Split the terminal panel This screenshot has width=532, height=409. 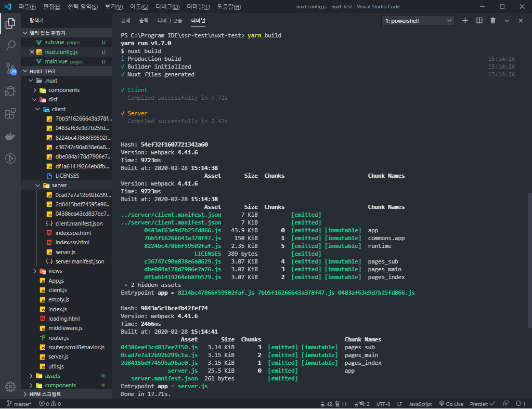pyautogui.click(x=479, y=21)
